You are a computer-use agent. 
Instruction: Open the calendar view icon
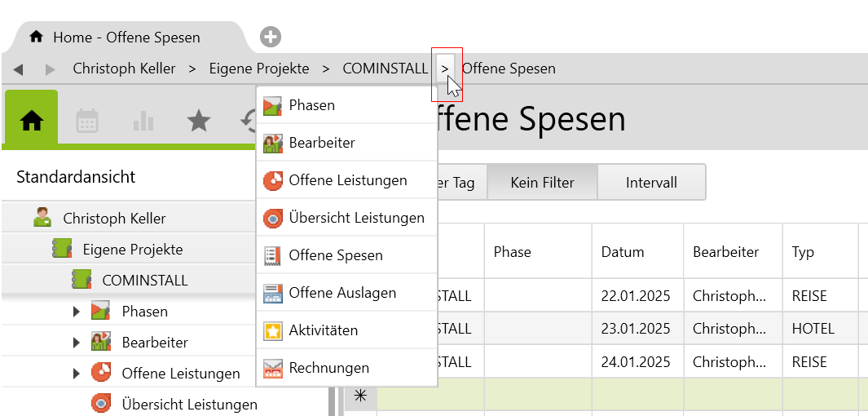tap(87, 122)
